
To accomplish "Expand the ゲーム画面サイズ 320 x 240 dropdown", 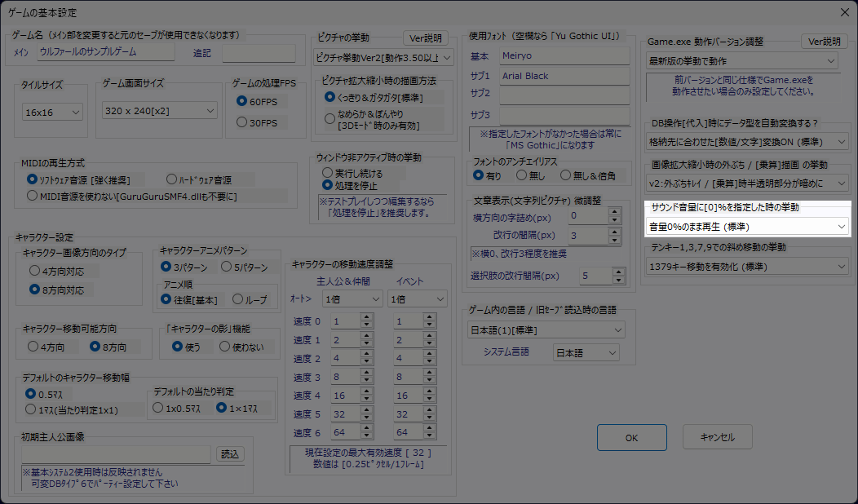I will click(160, 110).
